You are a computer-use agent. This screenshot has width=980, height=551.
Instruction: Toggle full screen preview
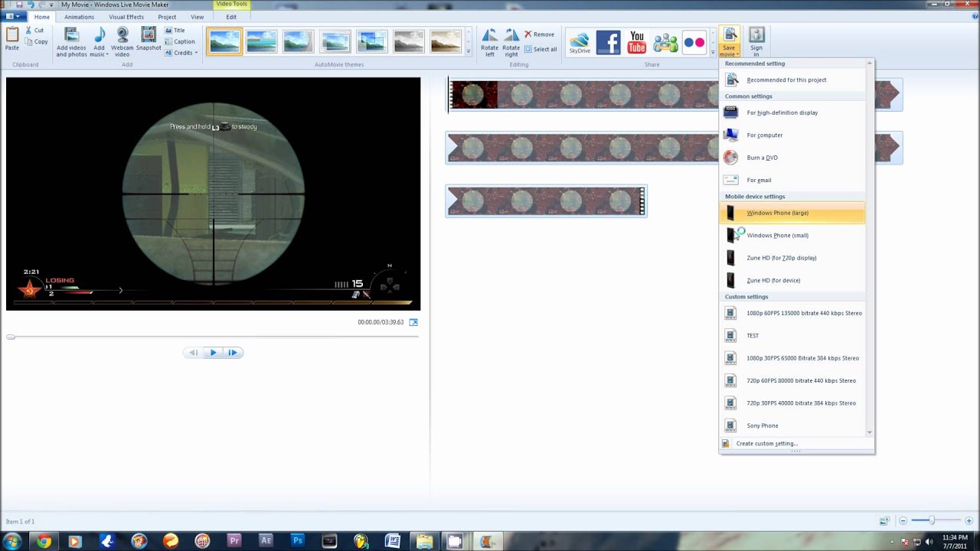tap(413, 322)
